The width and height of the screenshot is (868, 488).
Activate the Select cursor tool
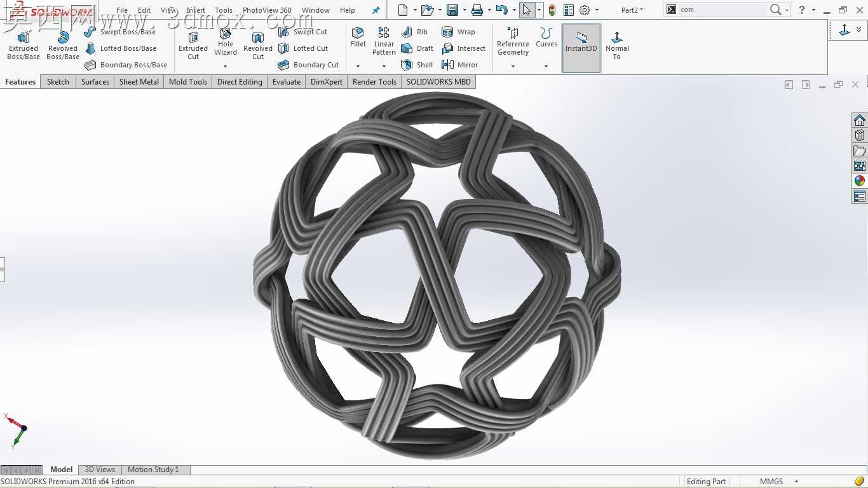pyautogui.click(x=527, y=10)
